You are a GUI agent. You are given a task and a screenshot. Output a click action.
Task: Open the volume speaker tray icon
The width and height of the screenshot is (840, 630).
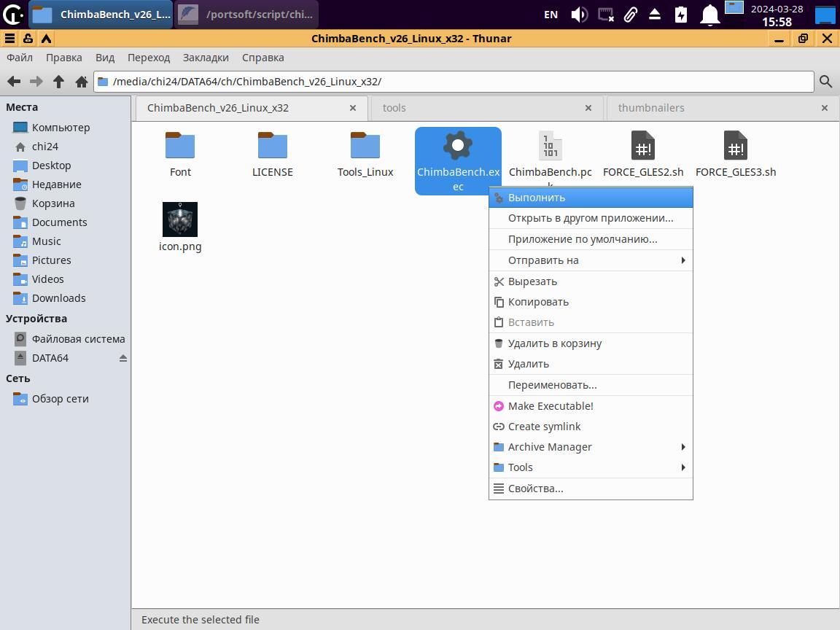click(579, 15)
